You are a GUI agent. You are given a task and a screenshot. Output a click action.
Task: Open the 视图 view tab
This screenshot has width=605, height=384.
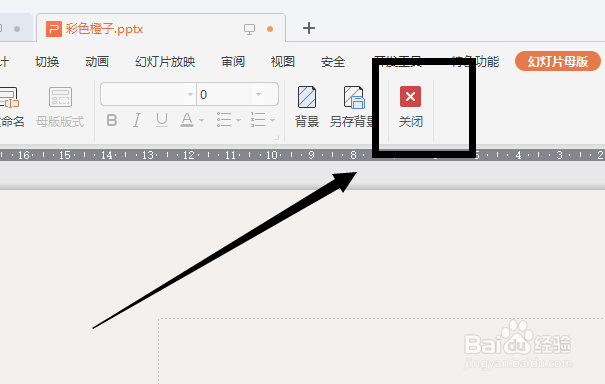point(283,62)
